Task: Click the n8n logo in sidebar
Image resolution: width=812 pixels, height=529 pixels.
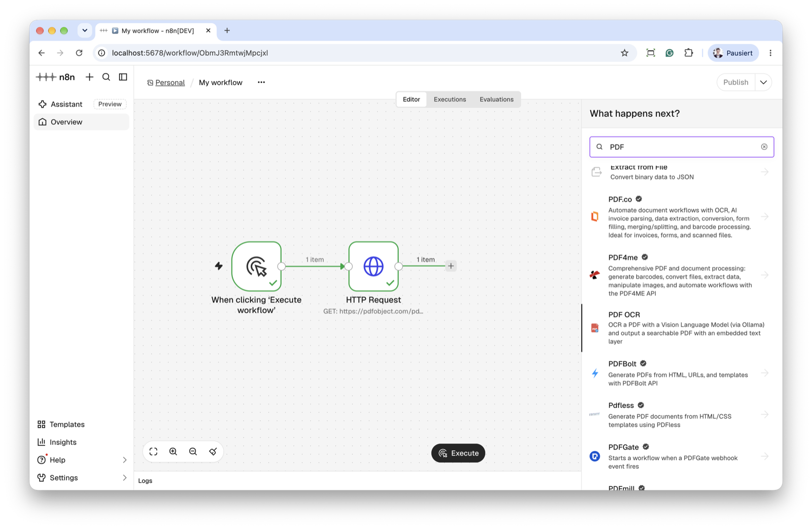Action: pyautogui.click(x=56, y=77)
